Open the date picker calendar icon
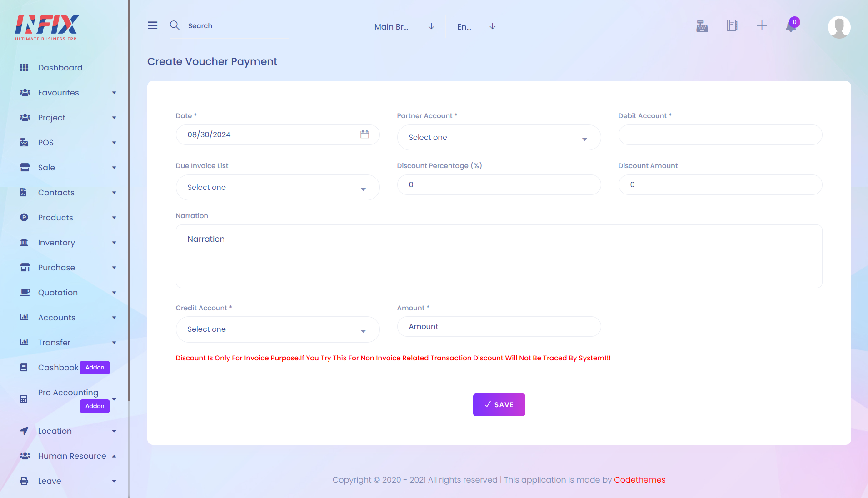This screenshot has width=868, height=498. [x=364, y=134]
